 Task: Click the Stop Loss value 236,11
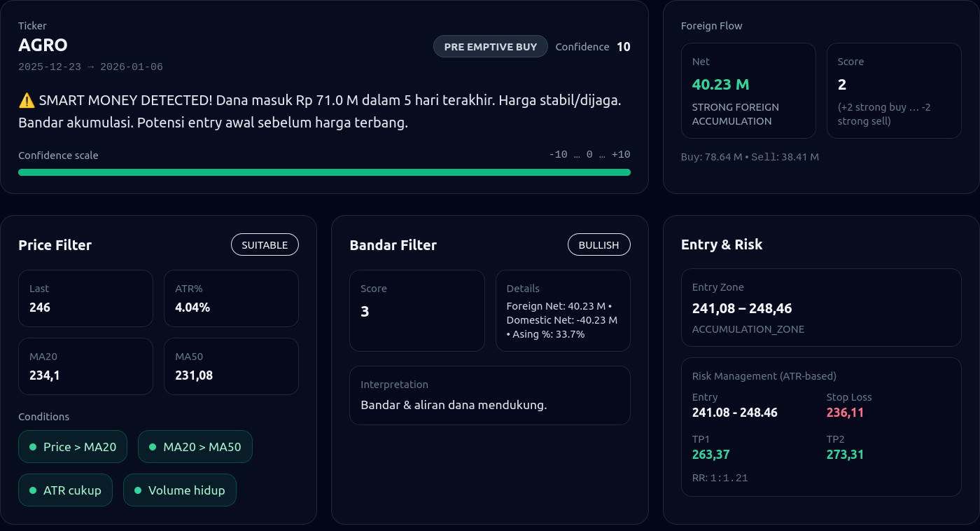[x=845, y=413]
